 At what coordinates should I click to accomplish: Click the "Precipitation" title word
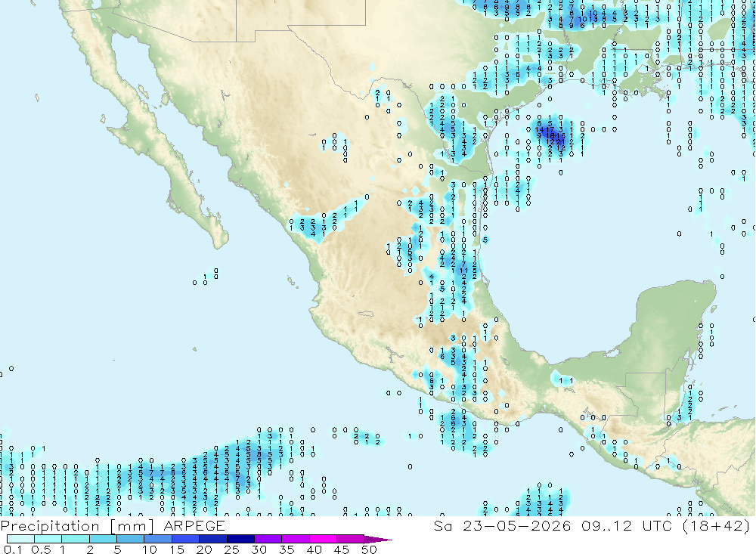(50, 525)
